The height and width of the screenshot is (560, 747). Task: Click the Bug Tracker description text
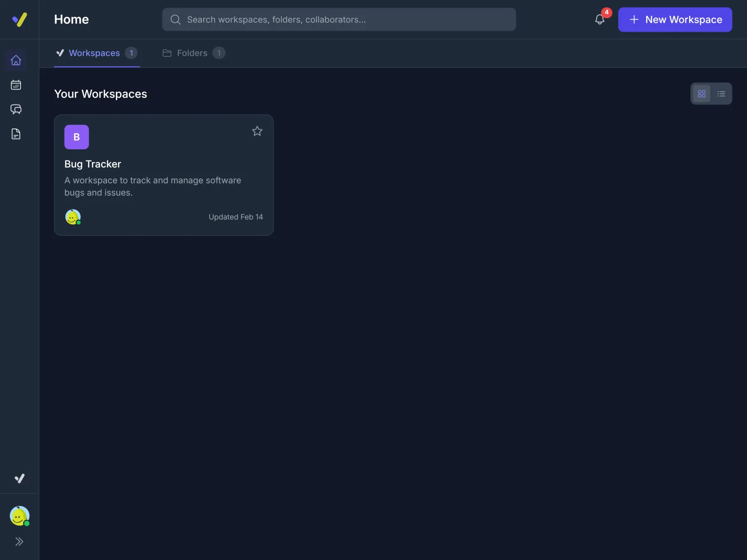tap(153, 187)
